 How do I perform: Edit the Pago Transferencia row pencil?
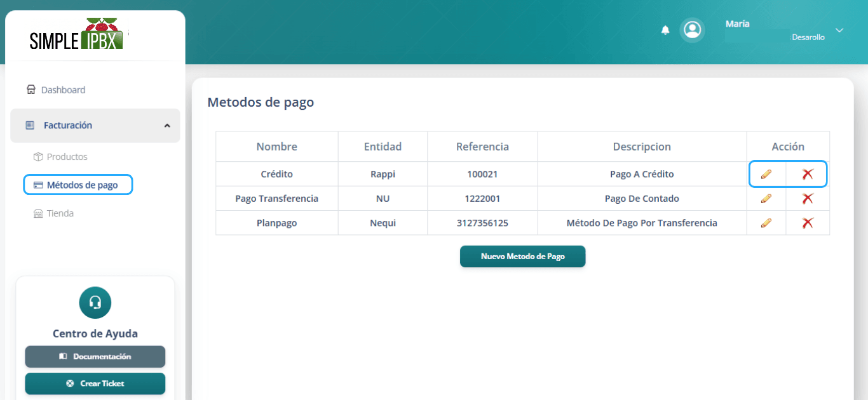pyautogui.click(x=766, y=199)
